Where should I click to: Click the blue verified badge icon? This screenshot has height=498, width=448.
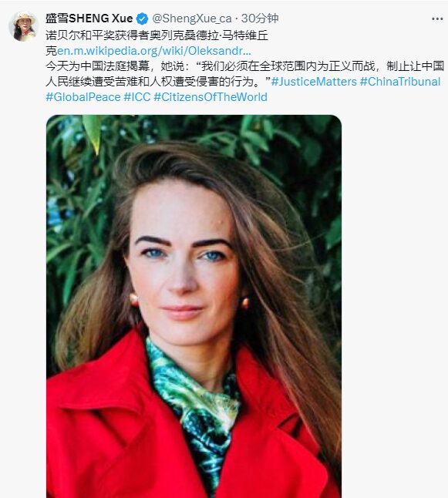click(x=142, y=19)
